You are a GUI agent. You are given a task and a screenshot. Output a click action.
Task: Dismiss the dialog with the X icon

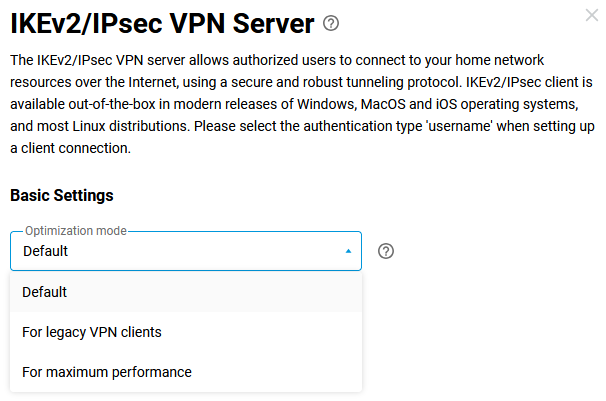tap(591, 15)
